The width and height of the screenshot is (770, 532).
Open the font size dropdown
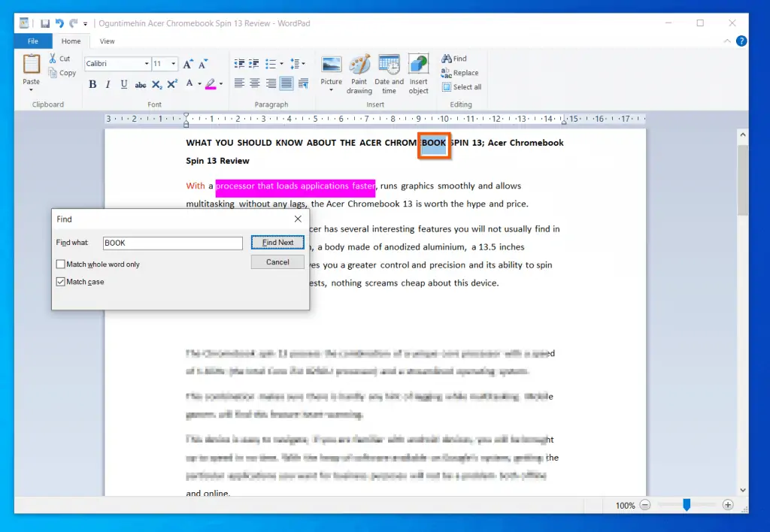[x=174, y=64]
